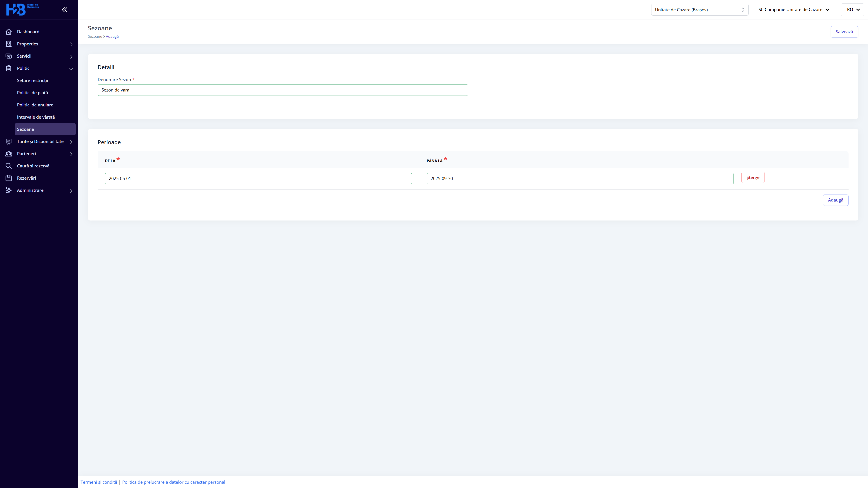Expand the Servicii submenu chevron
This screenshot has height=488, width=868.
click(71, 56)
